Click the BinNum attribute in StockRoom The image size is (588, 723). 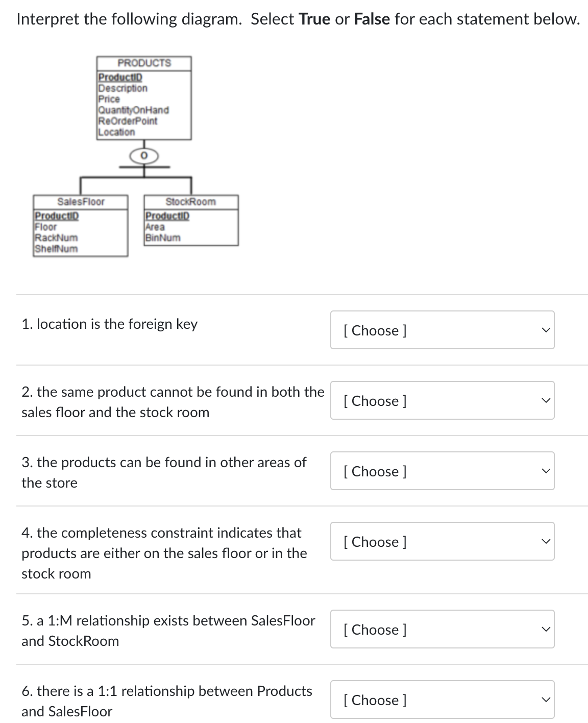162,237
